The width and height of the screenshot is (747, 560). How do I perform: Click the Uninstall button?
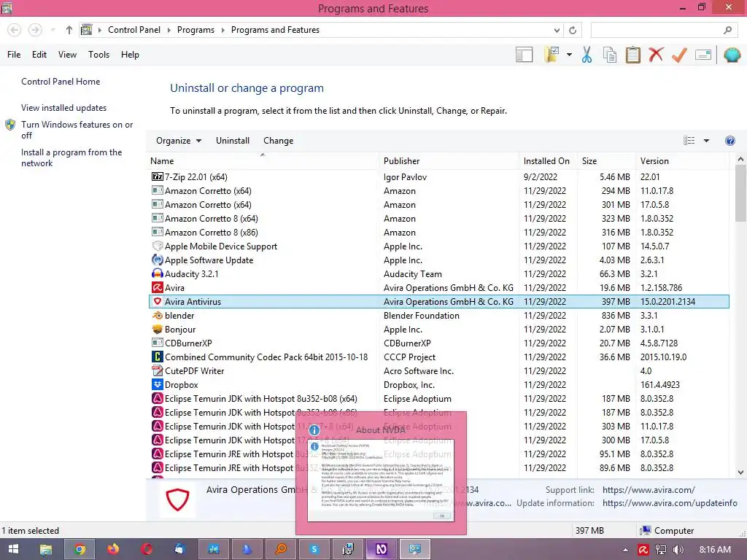point(233,141)
